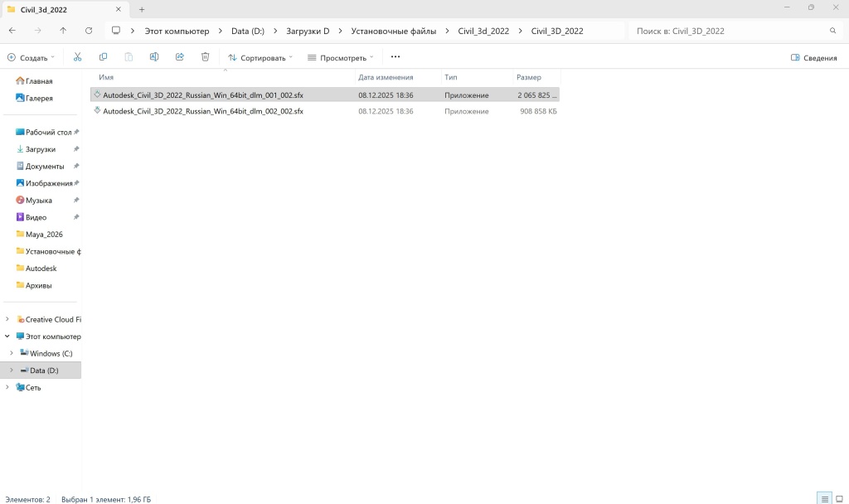
Task: Click the Cut scissors icon
Action: coord(77,57)
